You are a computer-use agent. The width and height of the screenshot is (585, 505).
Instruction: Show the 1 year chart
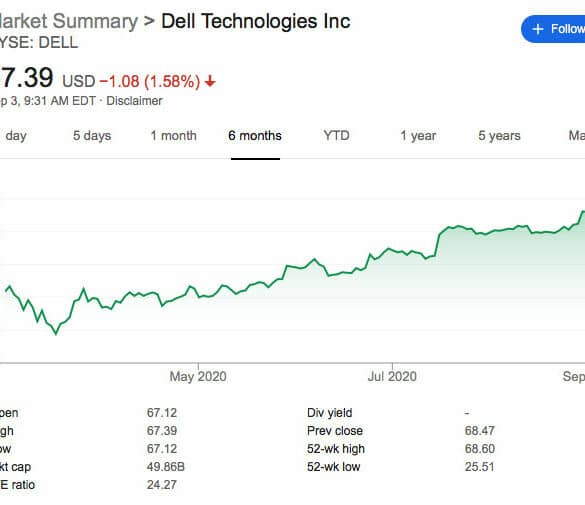point(418,136)
